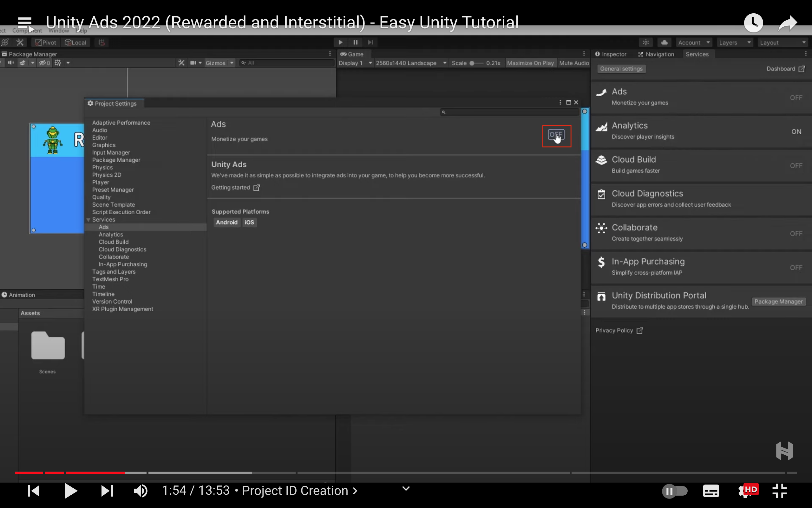The height and width of the screenshot is (508, 812).
Task: Open the scene camera settings icon
Action: [x=193, y=63]
